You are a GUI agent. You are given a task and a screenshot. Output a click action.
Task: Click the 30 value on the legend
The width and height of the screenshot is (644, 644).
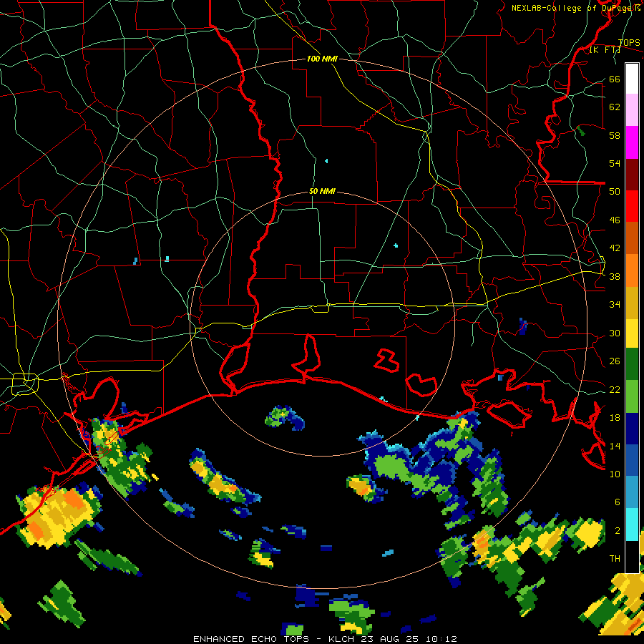pyautogui.click(x=615, y=333)
